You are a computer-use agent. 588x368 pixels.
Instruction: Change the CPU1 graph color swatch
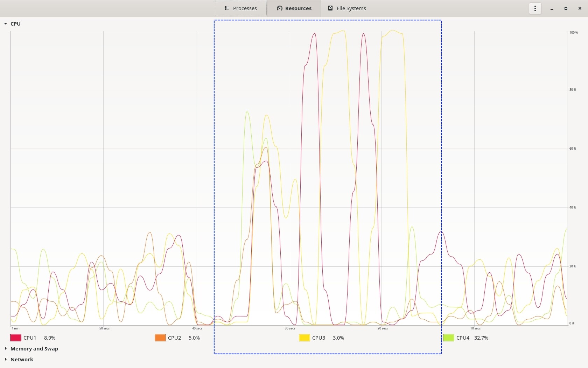[16, 338]
